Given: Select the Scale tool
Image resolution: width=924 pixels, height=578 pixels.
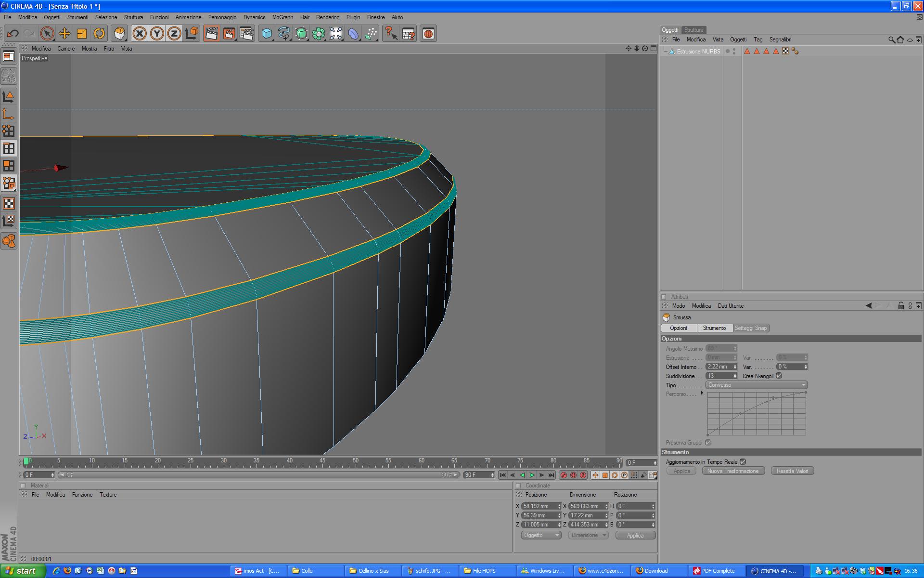Looking at the screenshot, I should 82,34.
